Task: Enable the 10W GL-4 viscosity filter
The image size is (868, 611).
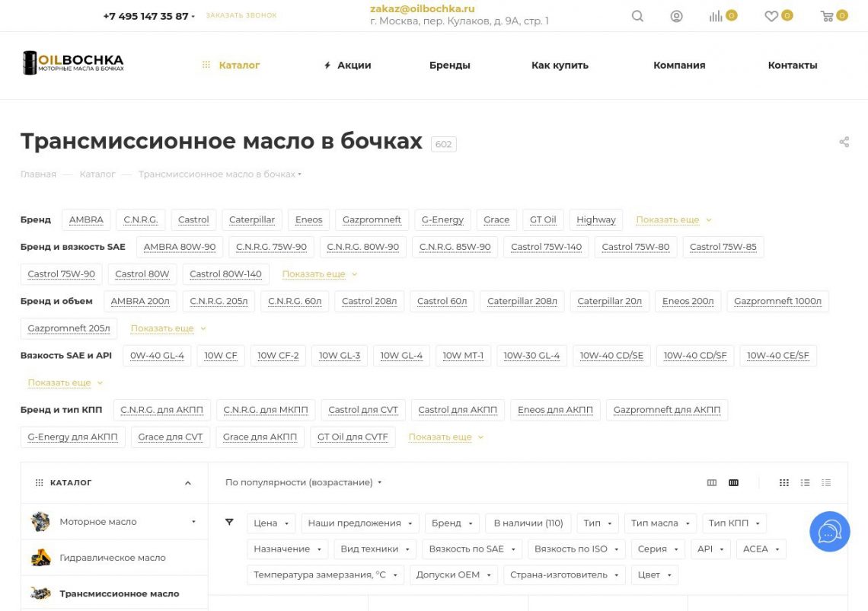Action: tap(402, 355)
